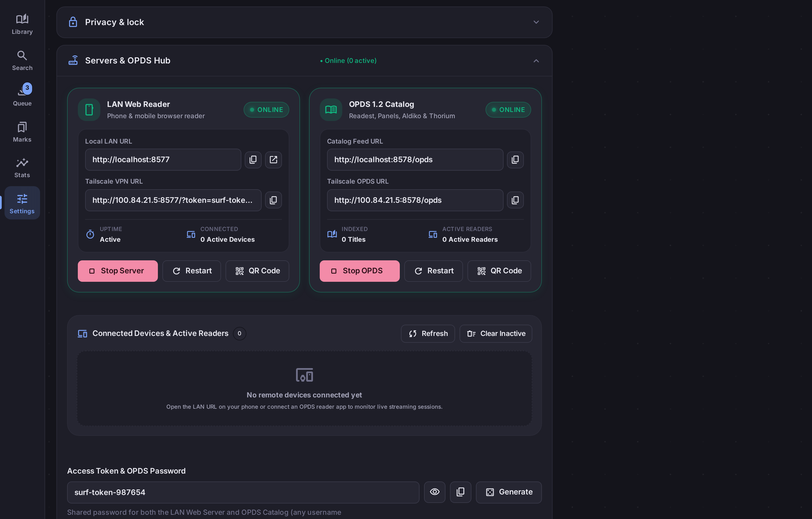Image resolution: width=812 pixels, height=519 pixels.
Task: Expand the Privacy & lock section
Action: 536,22
